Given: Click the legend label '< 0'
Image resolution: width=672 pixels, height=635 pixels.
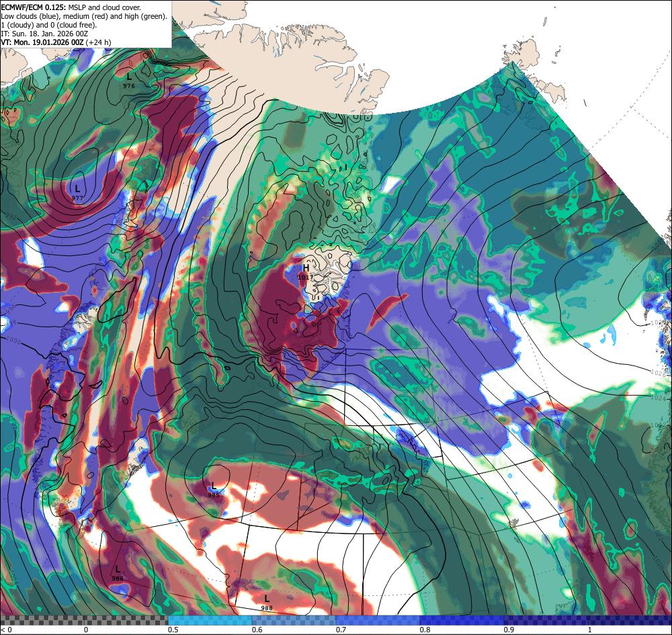Looking at the screenshot, I should (7, 630).
